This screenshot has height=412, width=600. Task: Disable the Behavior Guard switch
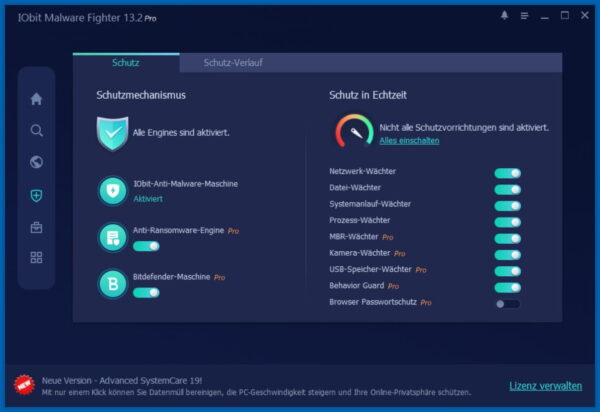coord(508,288)
